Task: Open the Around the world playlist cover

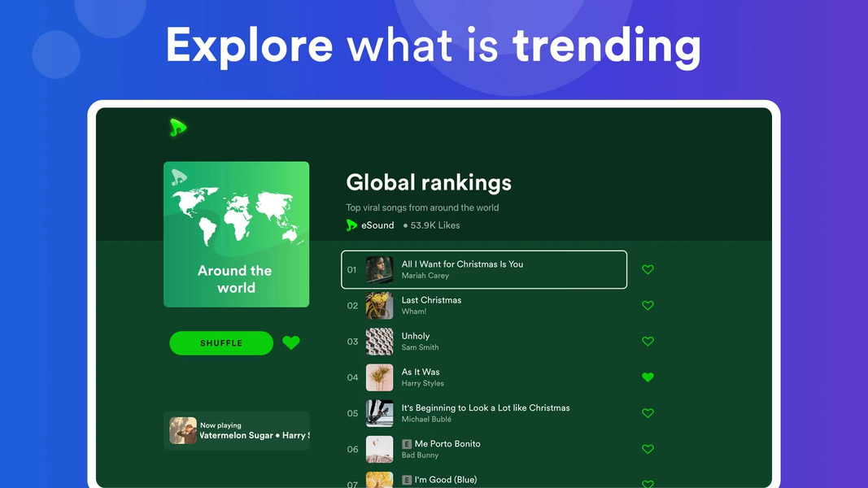Action: [236, 234]
